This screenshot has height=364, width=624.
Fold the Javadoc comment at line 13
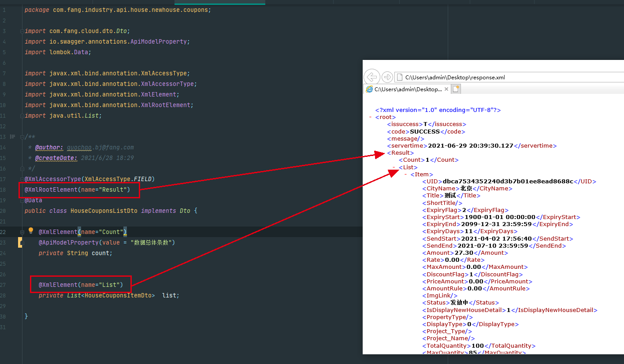(22, 137)
